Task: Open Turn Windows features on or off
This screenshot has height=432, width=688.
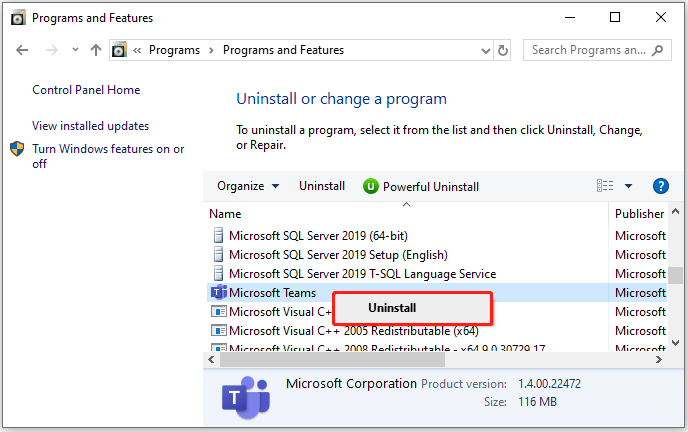Action: pyautogui.click(x=108, y=156)
